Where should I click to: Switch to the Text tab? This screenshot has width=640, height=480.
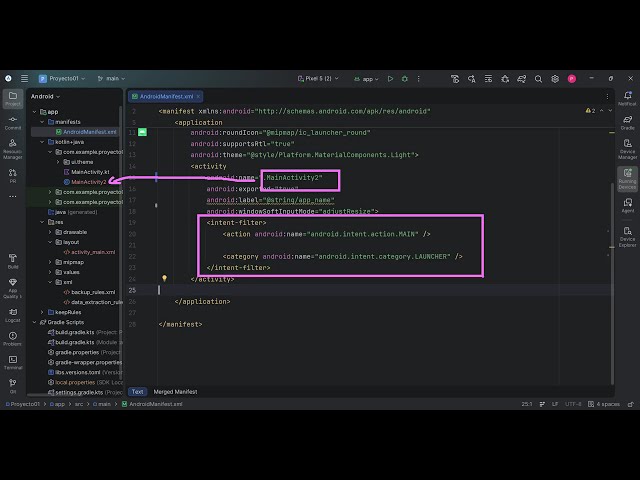(x=138, y=391)
